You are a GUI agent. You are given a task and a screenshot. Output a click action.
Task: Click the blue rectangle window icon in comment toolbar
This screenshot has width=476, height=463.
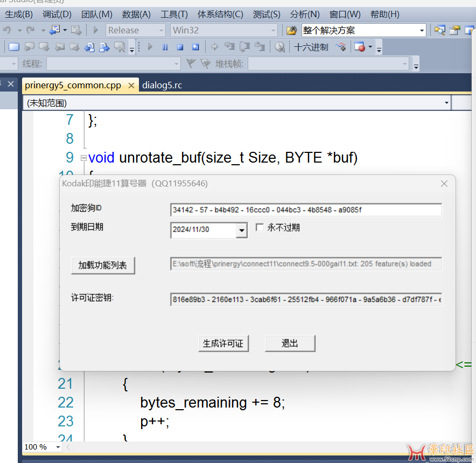click(14, 47)
